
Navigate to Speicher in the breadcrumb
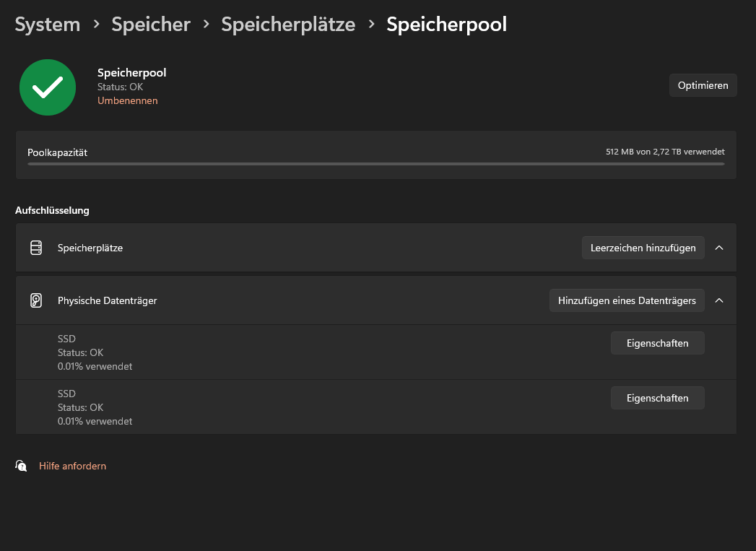[150, 25]
